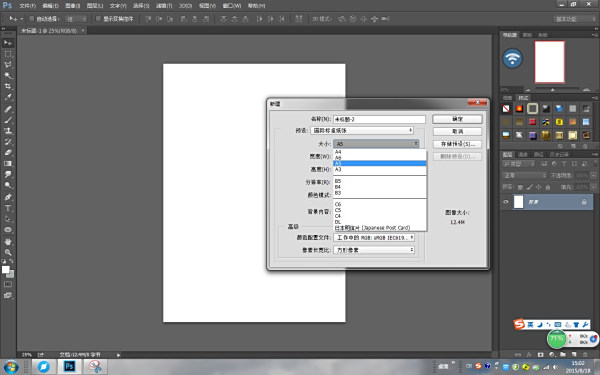The width and height of the screenshot is (600, 375).
Task: Click the 取消 cancel button
Action: point(457,132)
